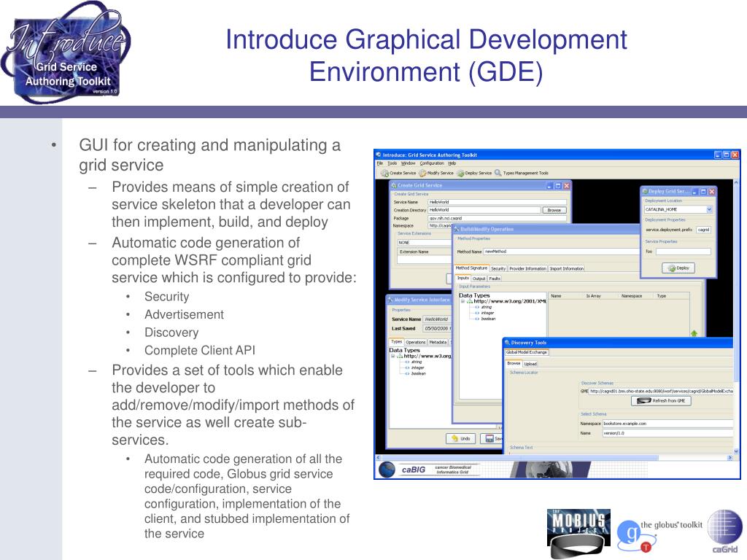Viewport: 747px width, 560px height.
Task: Click the Service Name field containing HelloWorld
Action: [x=497, y=202]
